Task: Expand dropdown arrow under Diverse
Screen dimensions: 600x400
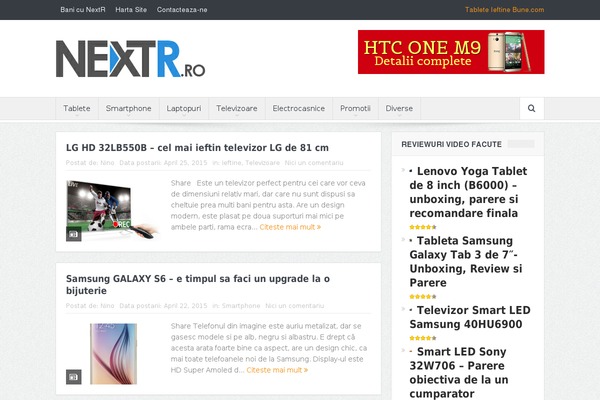Action: 399,116
